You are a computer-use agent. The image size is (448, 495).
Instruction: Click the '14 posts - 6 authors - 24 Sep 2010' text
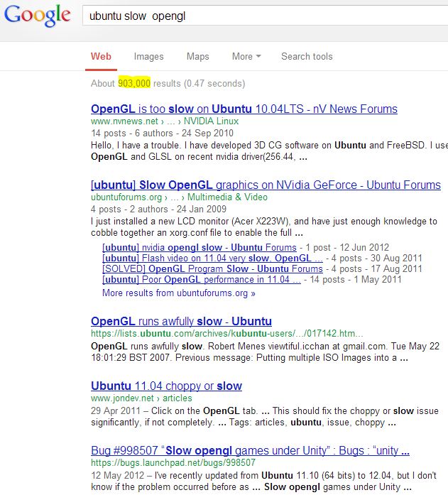tap(162, 134)
